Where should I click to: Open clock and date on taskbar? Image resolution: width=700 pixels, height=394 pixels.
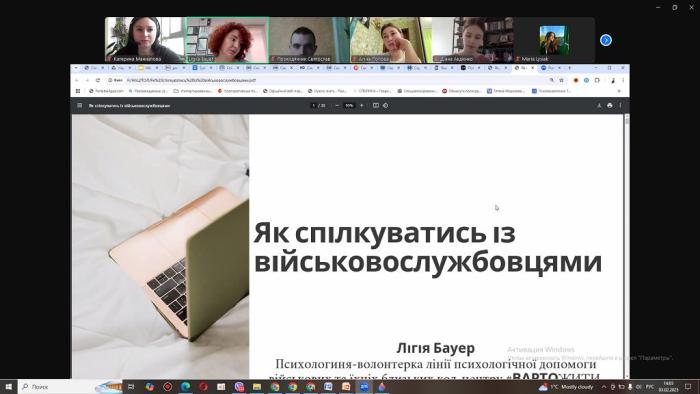pos(668,387)
